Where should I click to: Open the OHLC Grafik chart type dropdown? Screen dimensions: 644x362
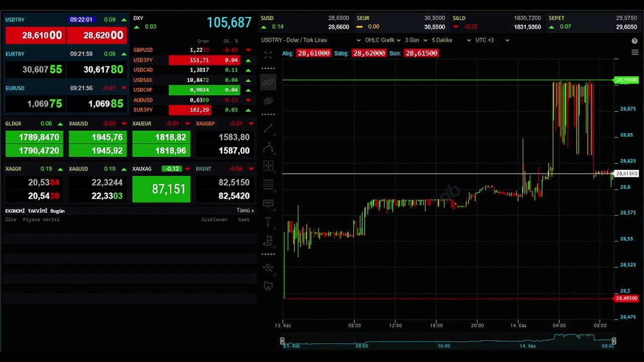pyautogui.click(x=382, y=40)
